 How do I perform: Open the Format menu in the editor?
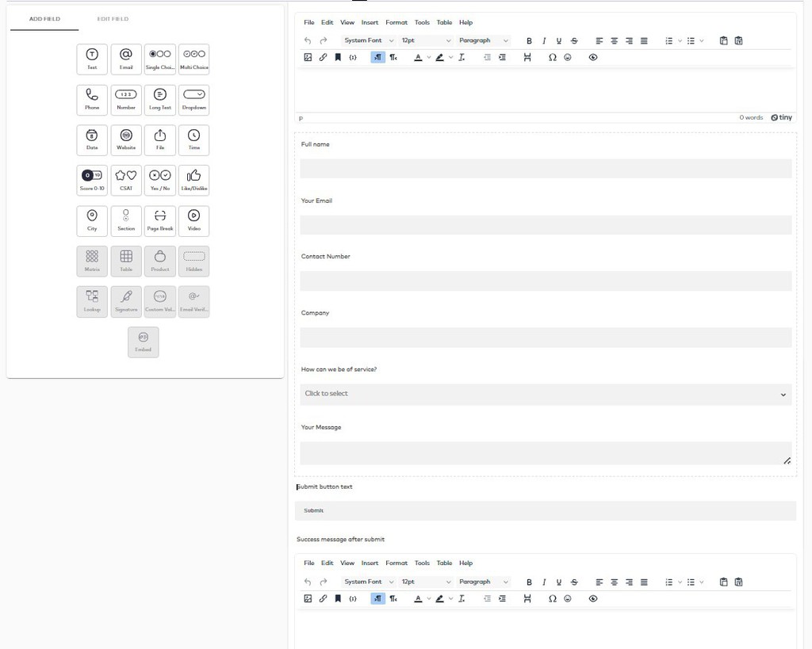click(x=396, y=22)
